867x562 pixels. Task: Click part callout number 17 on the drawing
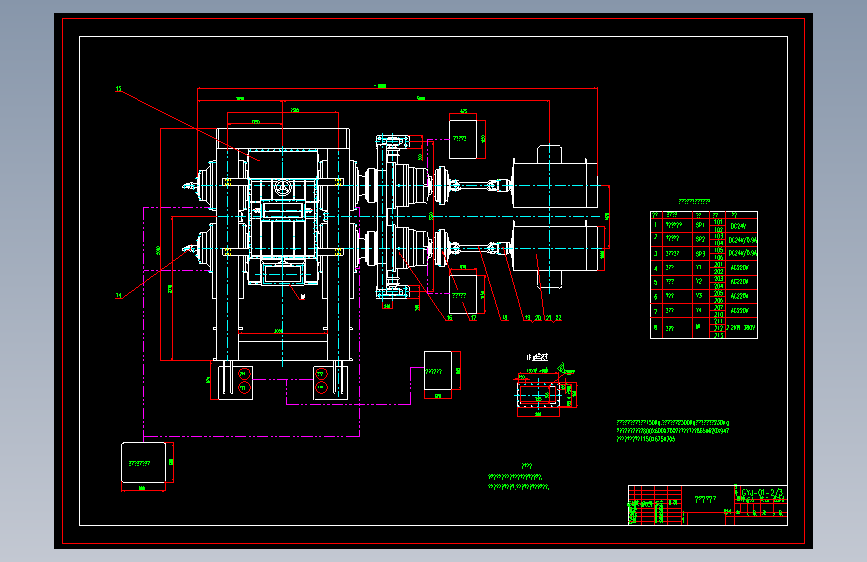click(x=473, y=318)
